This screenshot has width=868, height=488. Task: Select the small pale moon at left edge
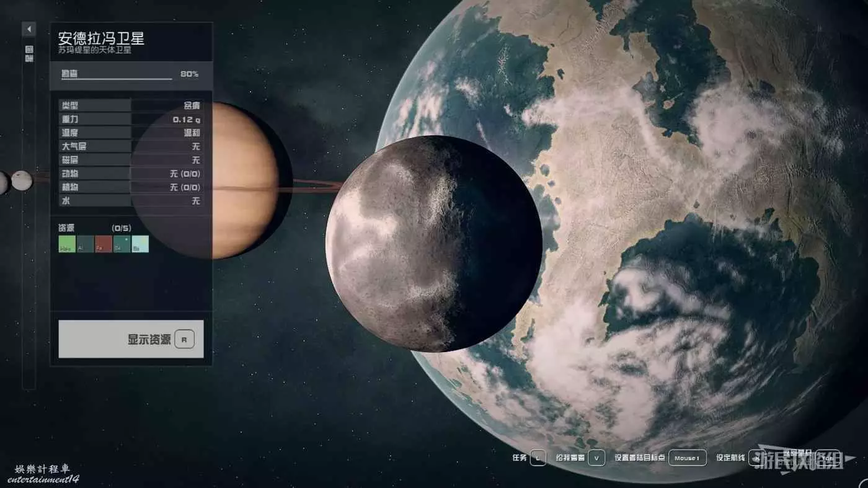pos(22,180)
